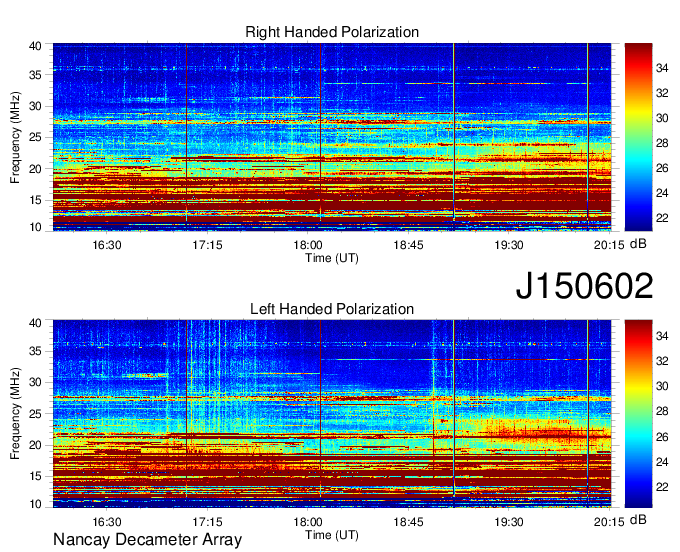
Task: Click "Time (UT)" label under Right Handed plot
Action: 332,258
